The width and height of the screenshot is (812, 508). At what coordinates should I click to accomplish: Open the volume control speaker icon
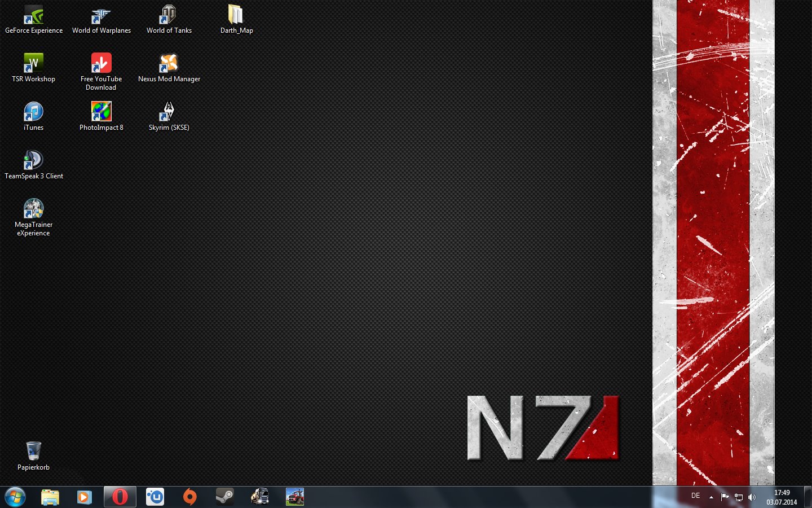coord(752,497)
